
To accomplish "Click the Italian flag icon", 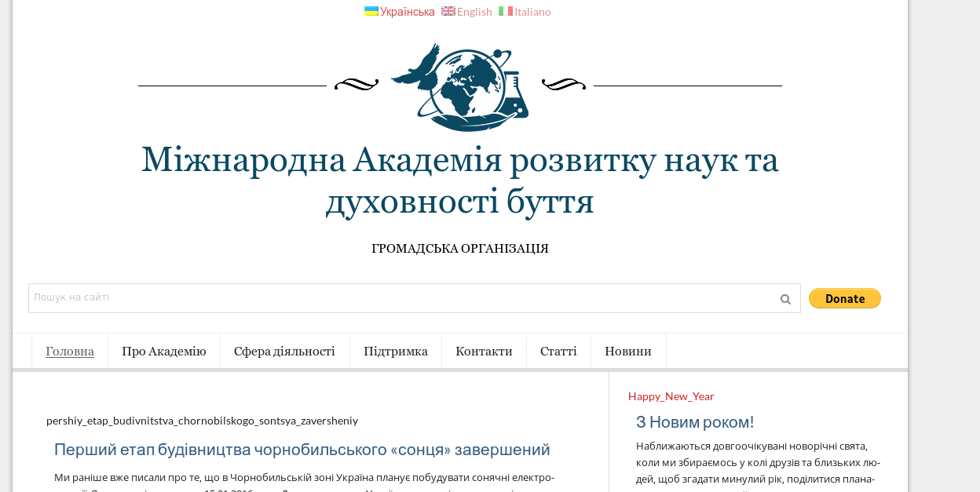I will (x=505, y=11).
